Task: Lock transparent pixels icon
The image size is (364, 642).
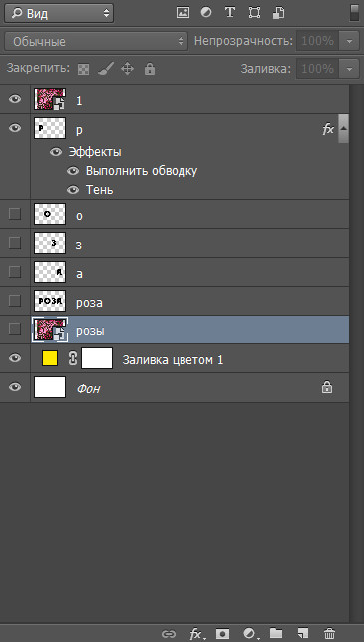Action: click(x=84, y=69)
